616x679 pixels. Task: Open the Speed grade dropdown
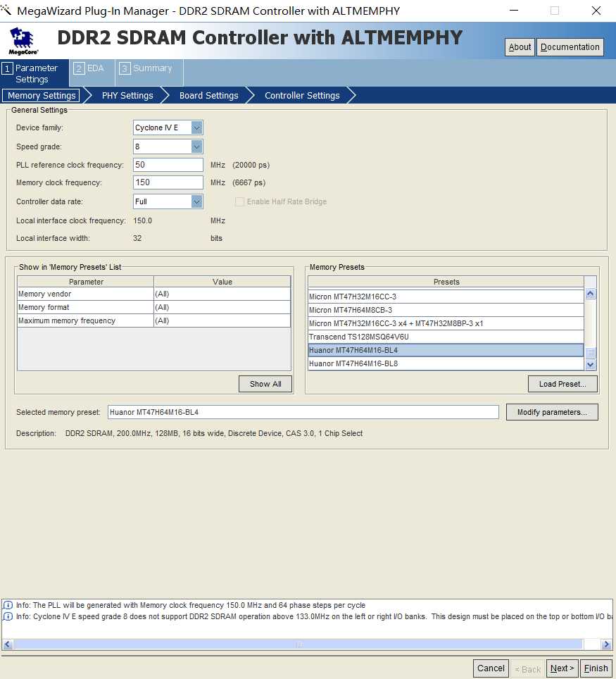196,147
